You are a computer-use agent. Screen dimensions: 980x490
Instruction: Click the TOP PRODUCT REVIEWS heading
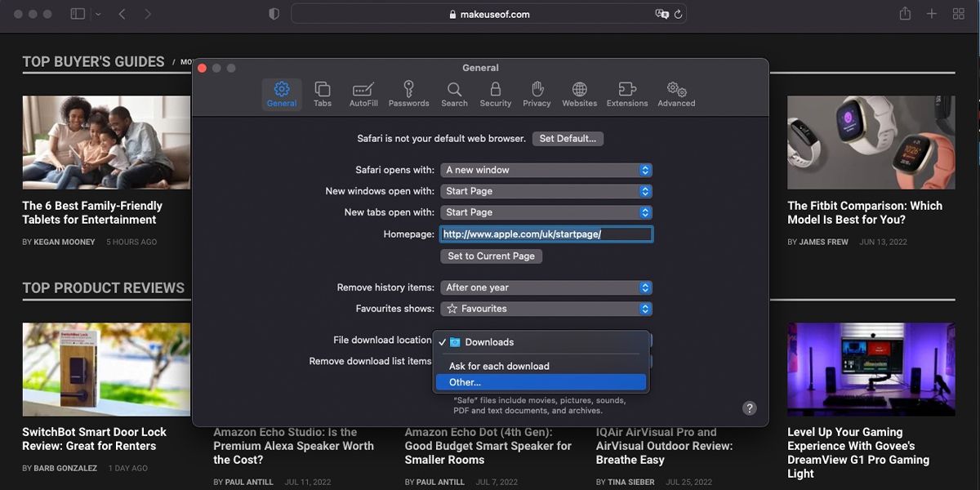tap(104, 288)
